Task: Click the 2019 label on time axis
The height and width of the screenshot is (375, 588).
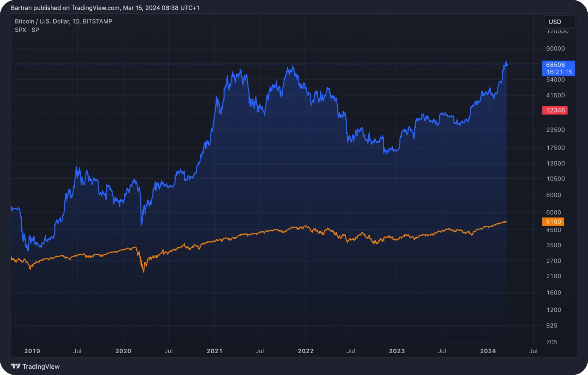Action: [32, 351]
